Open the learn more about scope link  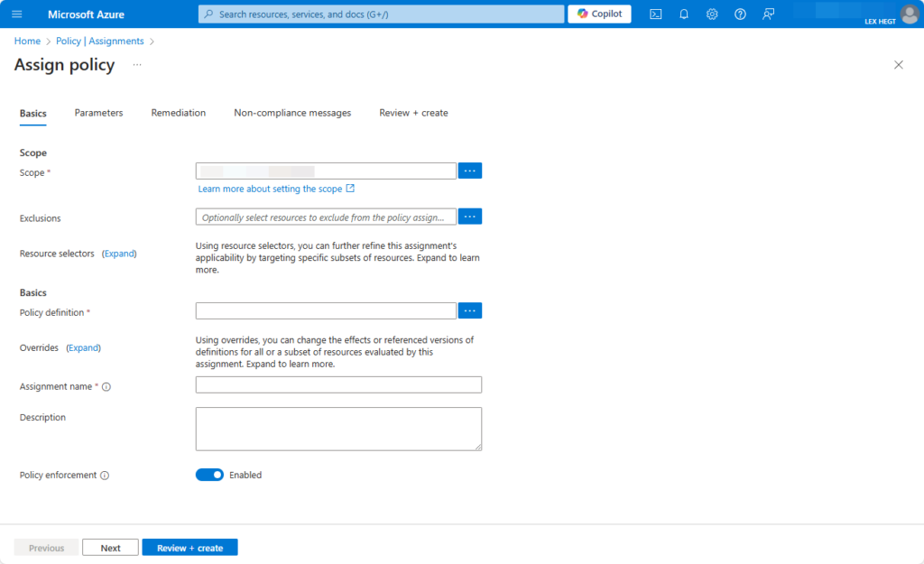click(272, 188)
